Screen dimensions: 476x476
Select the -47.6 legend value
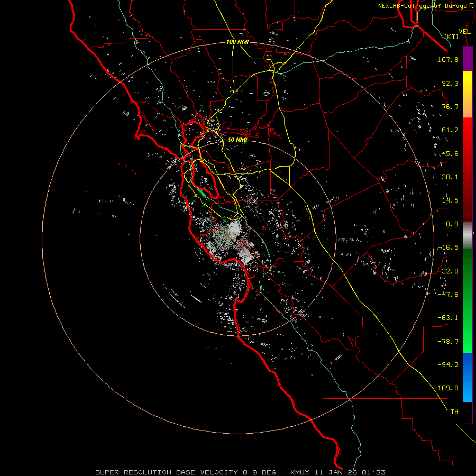[448, 295]
